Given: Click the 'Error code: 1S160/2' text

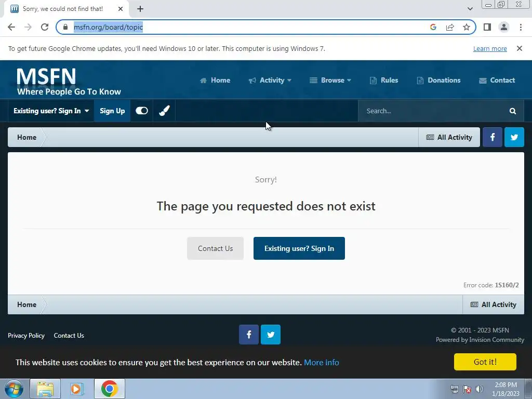Looking at the screenshot, I should [491, 285].
